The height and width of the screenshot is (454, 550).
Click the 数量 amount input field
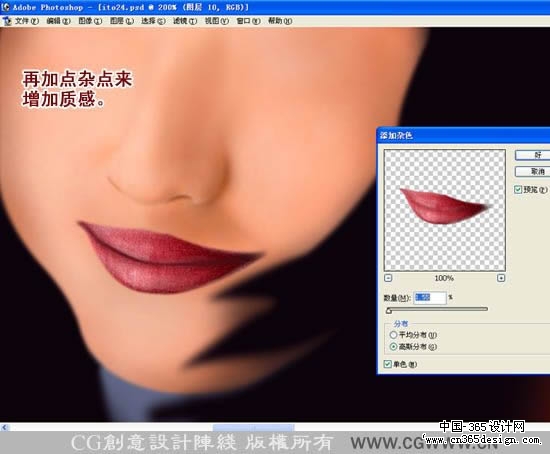430,298
